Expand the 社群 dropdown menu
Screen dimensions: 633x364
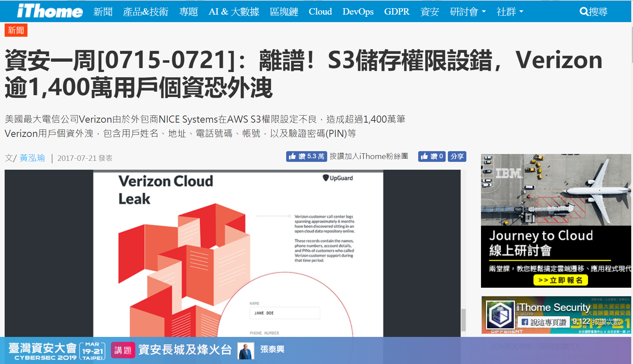[x=510, y=12]
